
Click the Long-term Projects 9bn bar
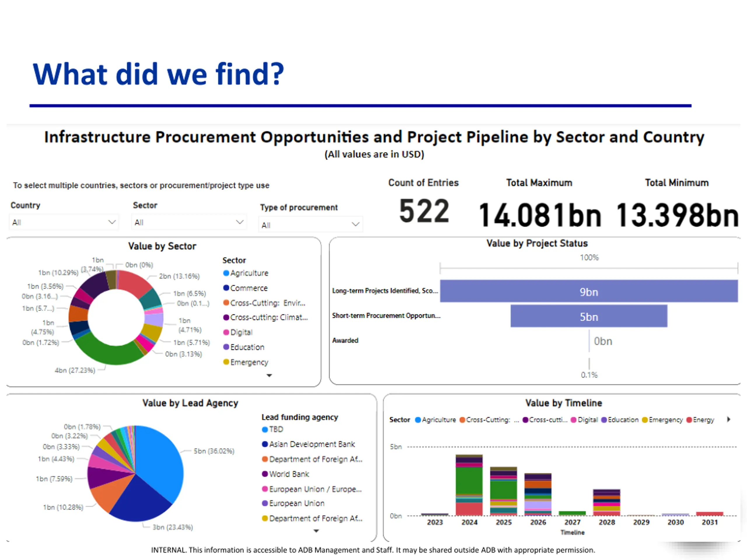(588, 291)
